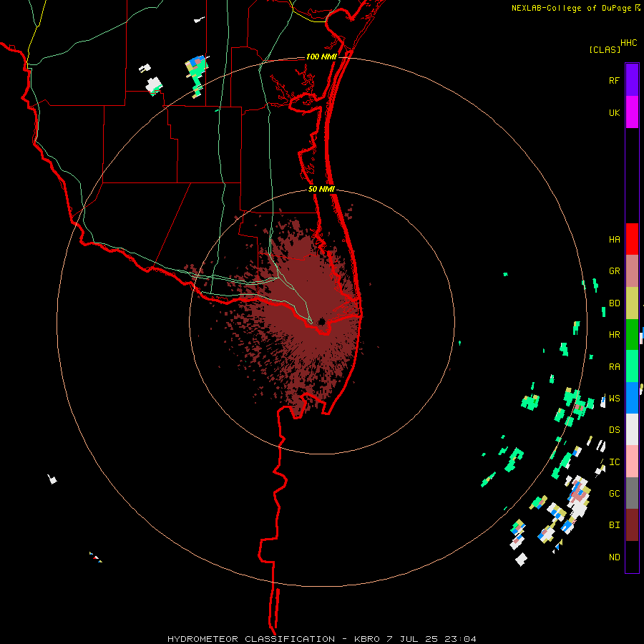
Task: Select the GC gray legend swatch
Action: [x=632, y=493]
